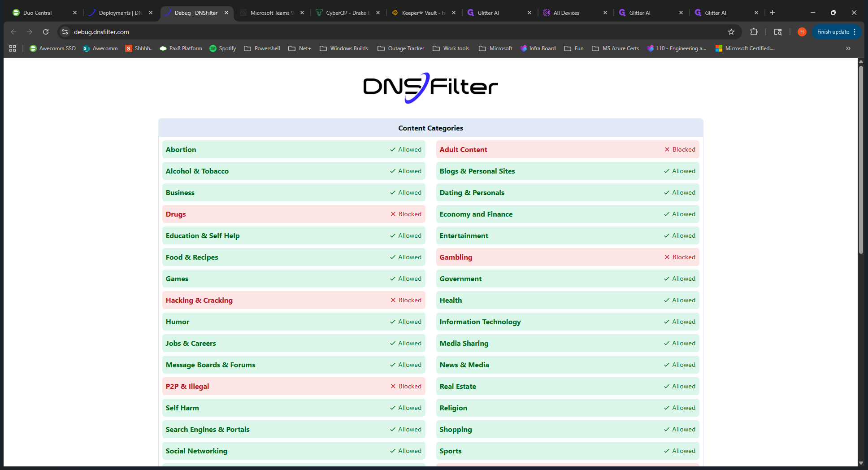Click the Hacking & Cracking category row

(x=294, y=300)
